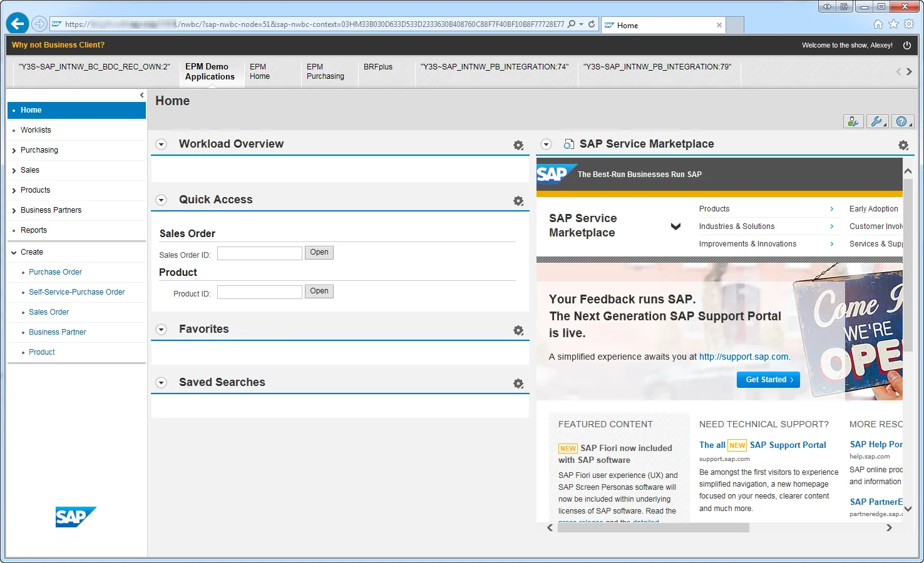Toggle the Saved Searches panel collapse arrow
The width and height of the screenshot is (924, 563).
[x=162, y=383]
